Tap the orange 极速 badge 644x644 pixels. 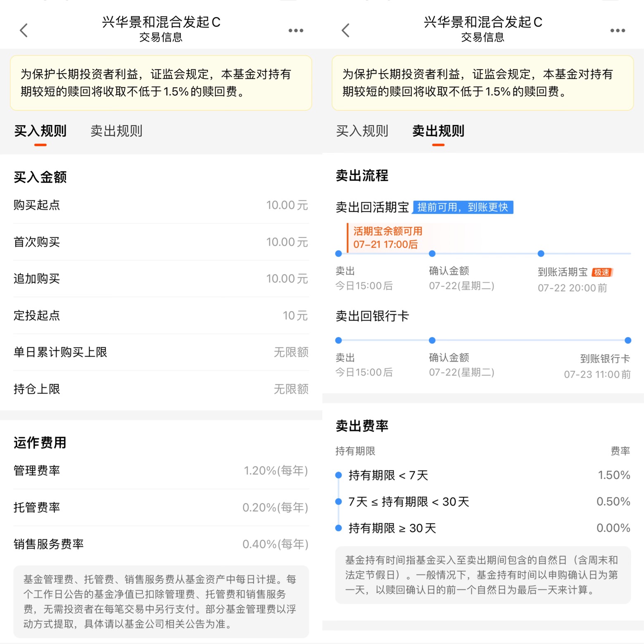click(602, 272)
